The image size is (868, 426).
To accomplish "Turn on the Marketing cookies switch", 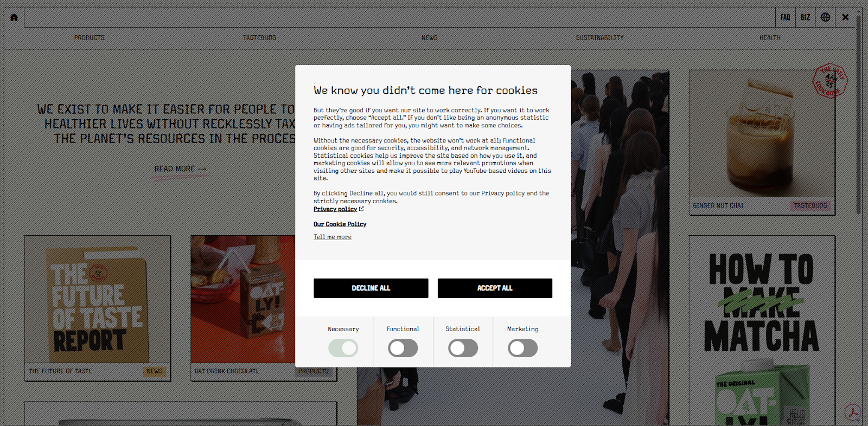I will click(x=522, y=348).
